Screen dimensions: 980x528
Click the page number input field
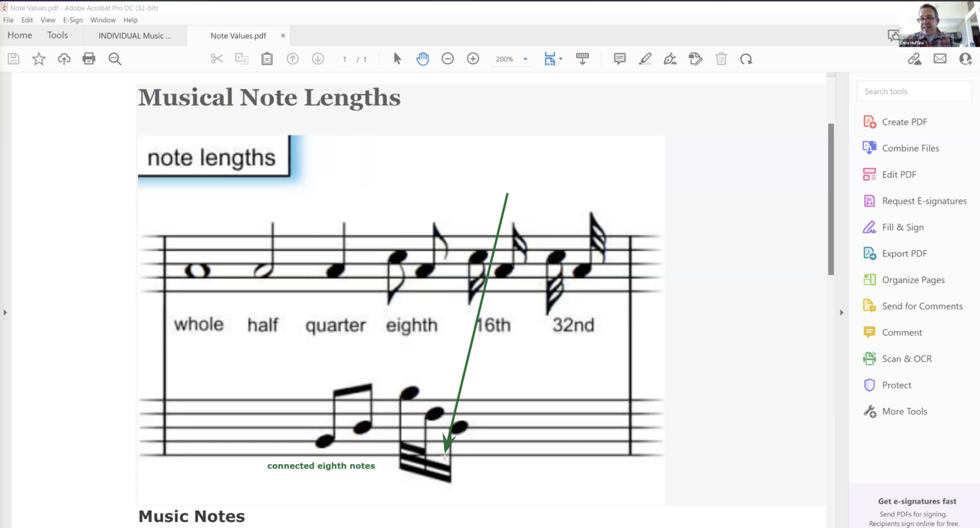pyautogui.click(x=344, y=59)
